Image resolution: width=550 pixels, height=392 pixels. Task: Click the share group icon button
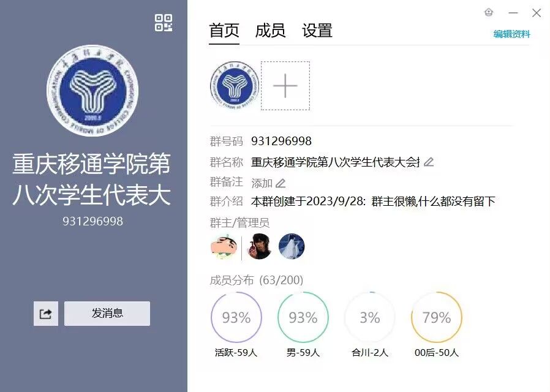(46, 314)
